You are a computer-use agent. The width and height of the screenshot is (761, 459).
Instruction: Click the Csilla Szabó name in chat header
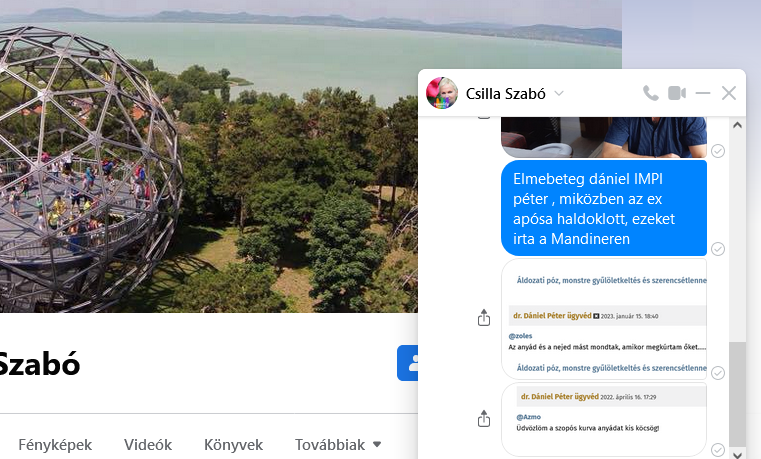(x=505, y=93)
